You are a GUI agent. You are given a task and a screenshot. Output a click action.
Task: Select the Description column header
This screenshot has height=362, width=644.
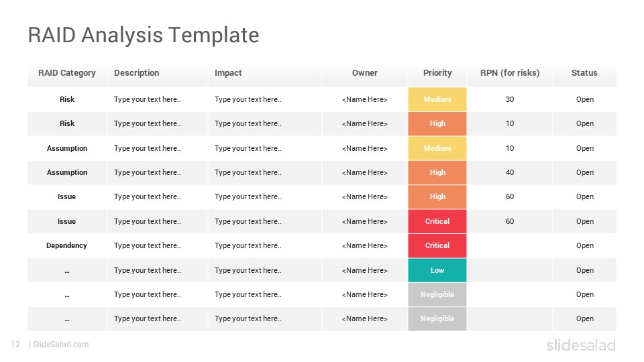pos(136,73)
